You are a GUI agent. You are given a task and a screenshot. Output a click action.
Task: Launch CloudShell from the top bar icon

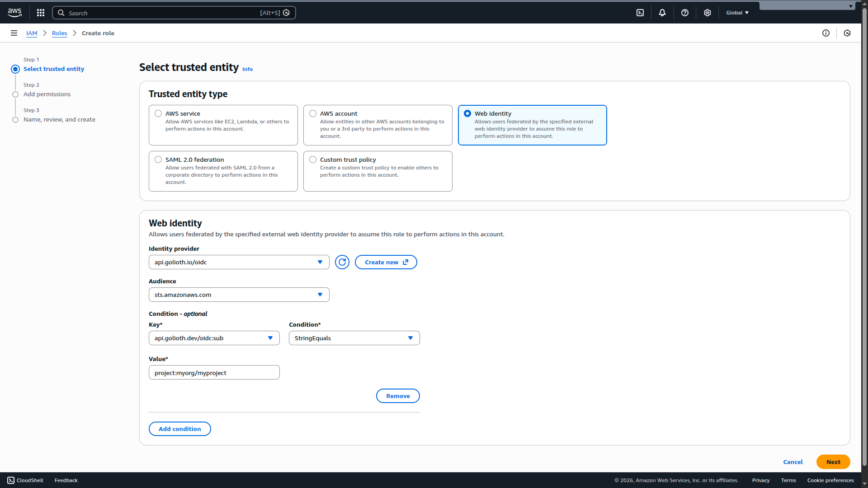(640, 13)
